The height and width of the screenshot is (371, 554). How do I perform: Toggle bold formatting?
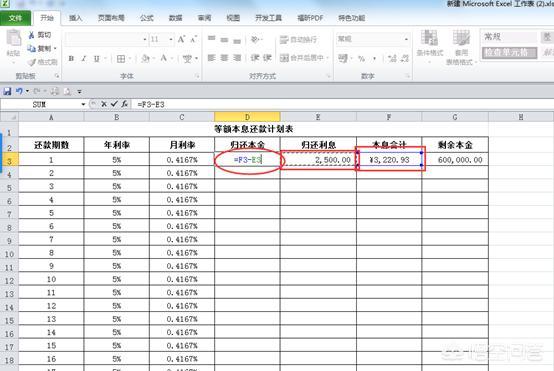pyautogui.click(x=71, y=59)
